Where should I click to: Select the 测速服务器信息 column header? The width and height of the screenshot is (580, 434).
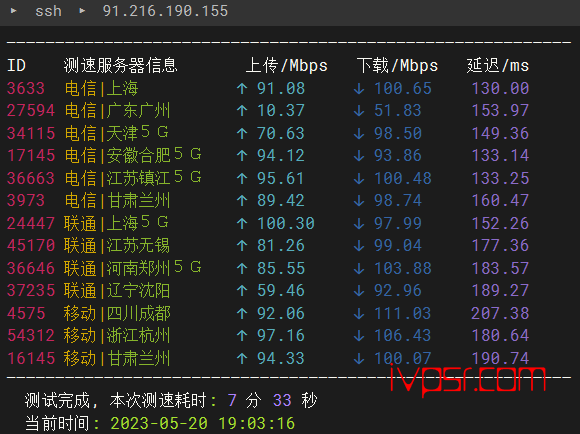tap(121, 65)
